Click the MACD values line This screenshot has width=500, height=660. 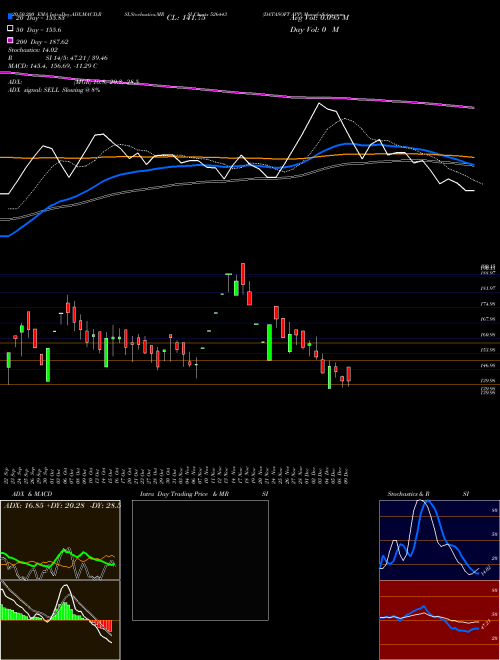(53, 66)
